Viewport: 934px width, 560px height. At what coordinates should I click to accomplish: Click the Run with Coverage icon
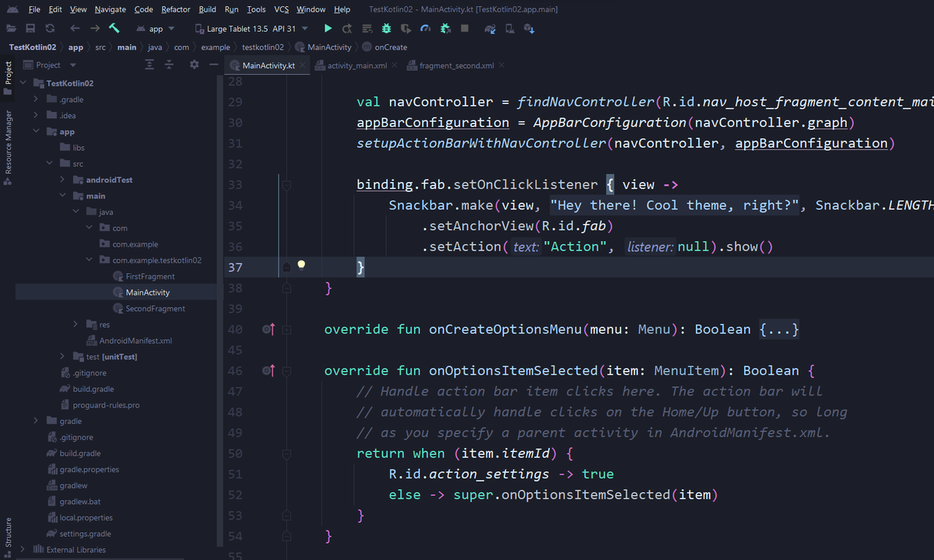click(x=406, y=29)
